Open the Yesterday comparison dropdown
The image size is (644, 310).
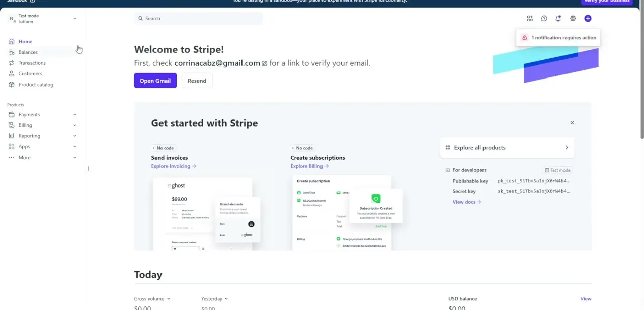coord(215,299)
